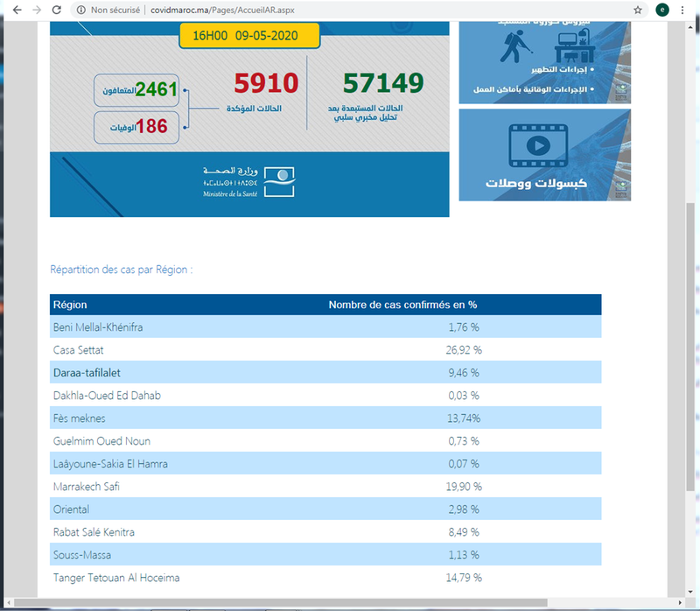Select the Casa Settat row

pyautogui.click(x=325, y=350)
